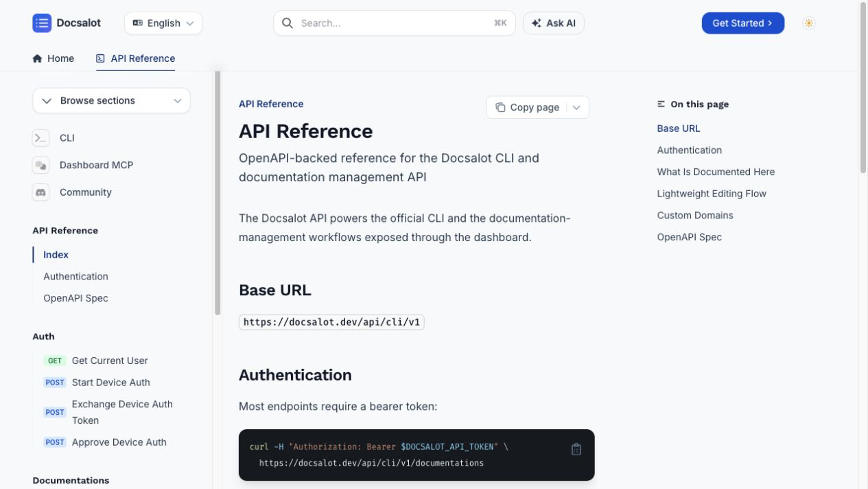Open the Dashboard MCP sidebar entry

click(96, 165)
